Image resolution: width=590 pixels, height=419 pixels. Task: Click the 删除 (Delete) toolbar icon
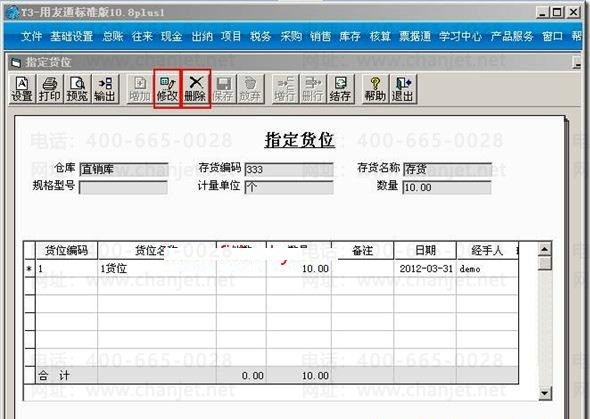point(195,89)
